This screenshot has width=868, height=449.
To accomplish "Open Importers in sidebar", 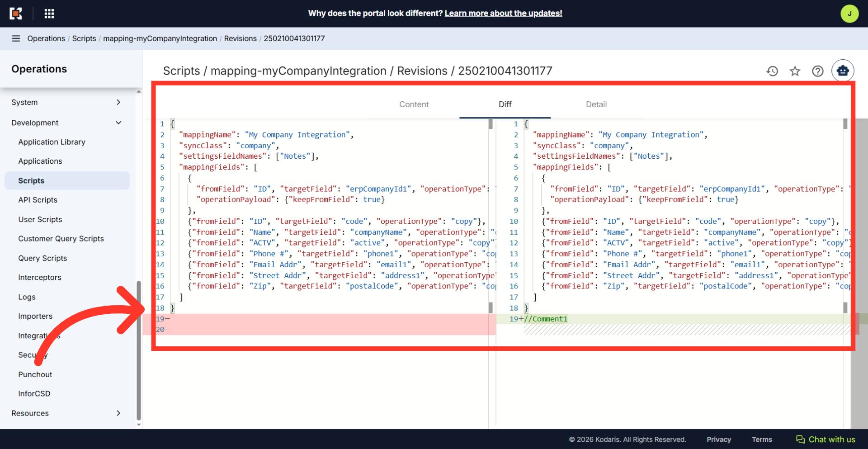I will [35, 316].
